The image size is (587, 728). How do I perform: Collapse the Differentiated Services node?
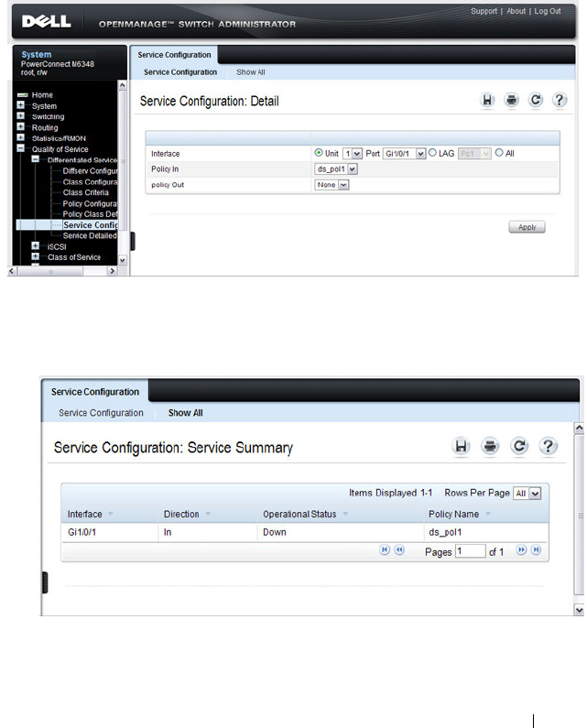36,159
